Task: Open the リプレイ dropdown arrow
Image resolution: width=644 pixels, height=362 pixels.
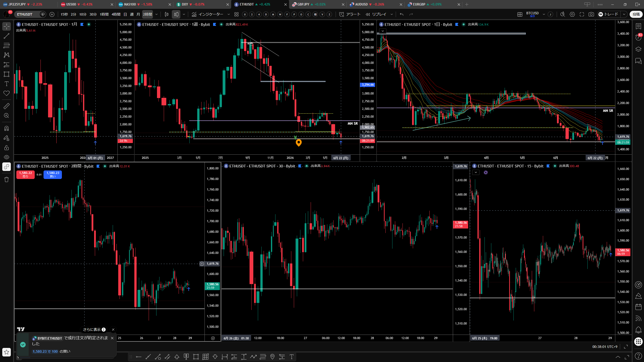Action: pos(391,14)
